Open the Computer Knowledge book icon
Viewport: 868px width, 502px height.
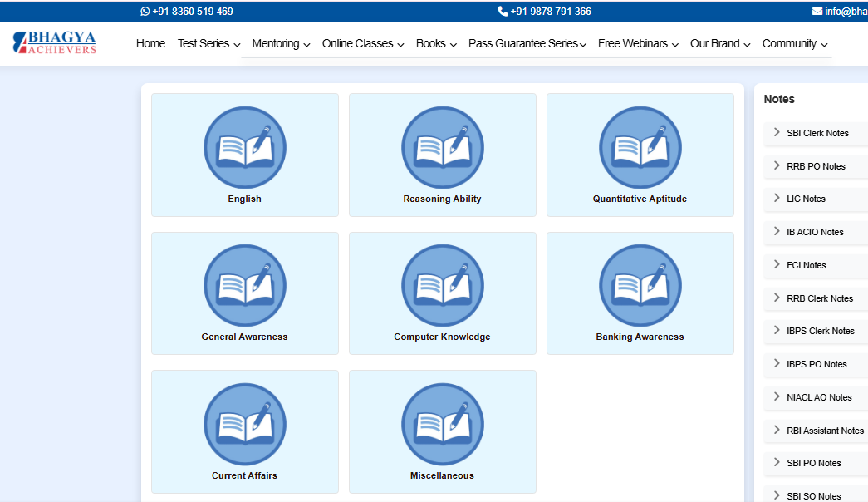[442, 286]
